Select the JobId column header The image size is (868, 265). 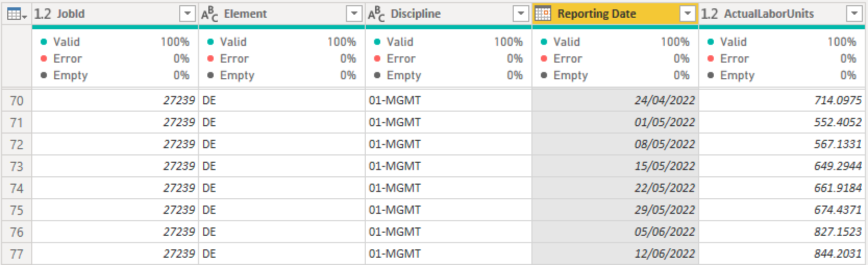pyautogui.click(x=115, y=14)
